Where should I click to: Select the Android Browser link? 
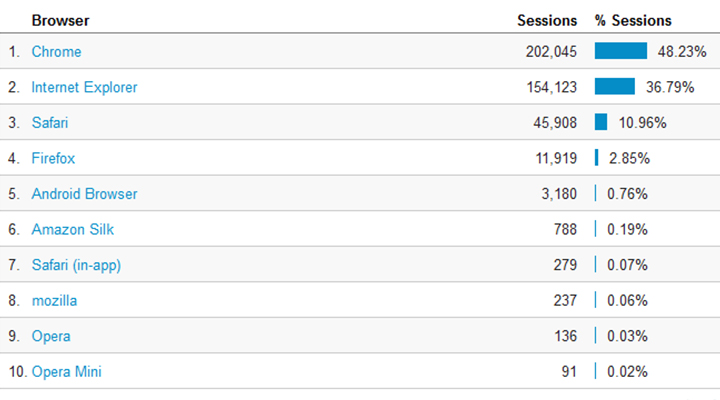[x=84, y=194]
